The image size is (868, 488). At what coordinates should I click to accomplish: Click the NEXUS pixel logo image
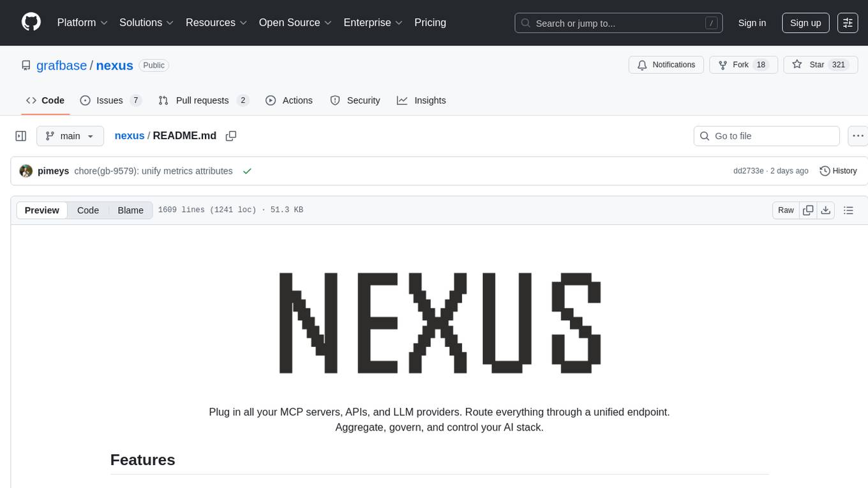440,323
